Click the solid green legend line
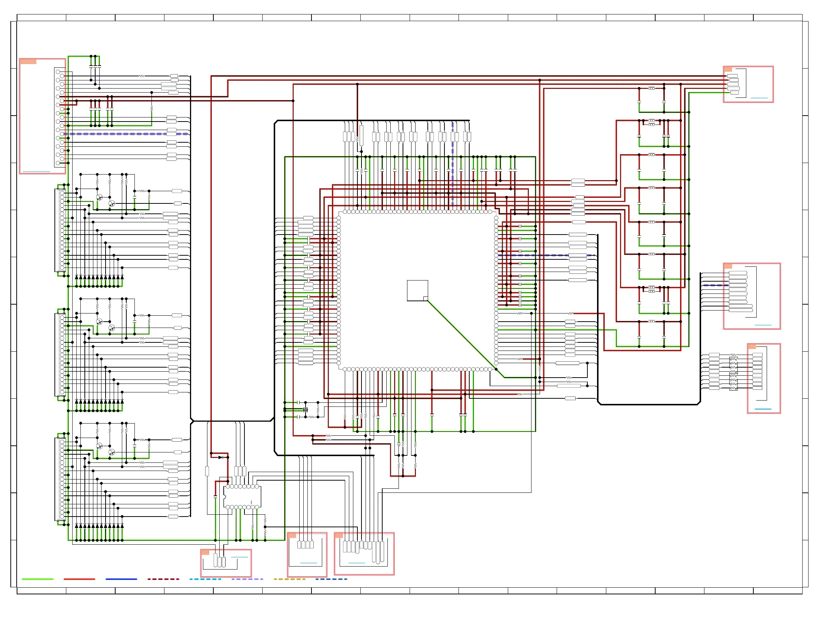 pyautogui.click(x=37, y=579)
